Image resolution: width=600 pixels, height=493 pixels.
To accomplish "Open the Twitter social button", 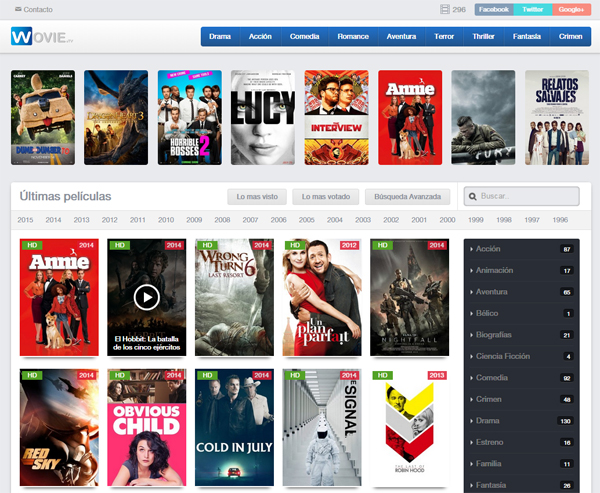I will [x=532, y=9].
